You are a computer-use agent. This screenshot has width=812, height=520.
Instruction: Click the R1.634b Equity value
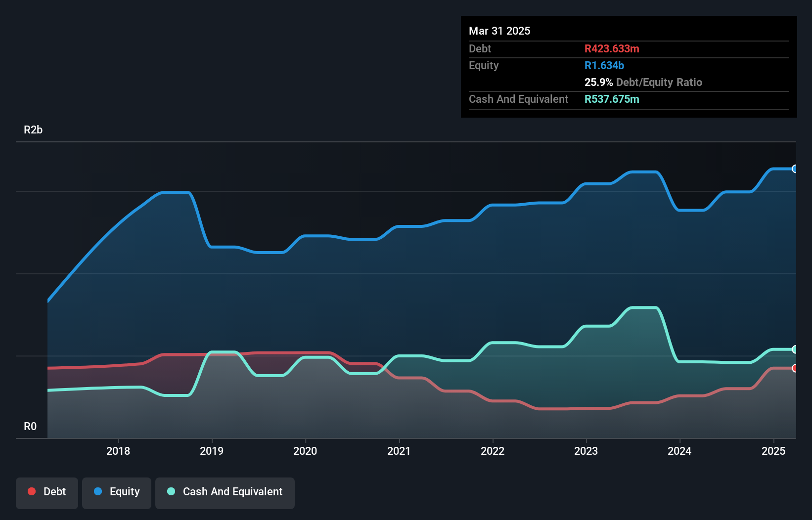click(604, 65)
